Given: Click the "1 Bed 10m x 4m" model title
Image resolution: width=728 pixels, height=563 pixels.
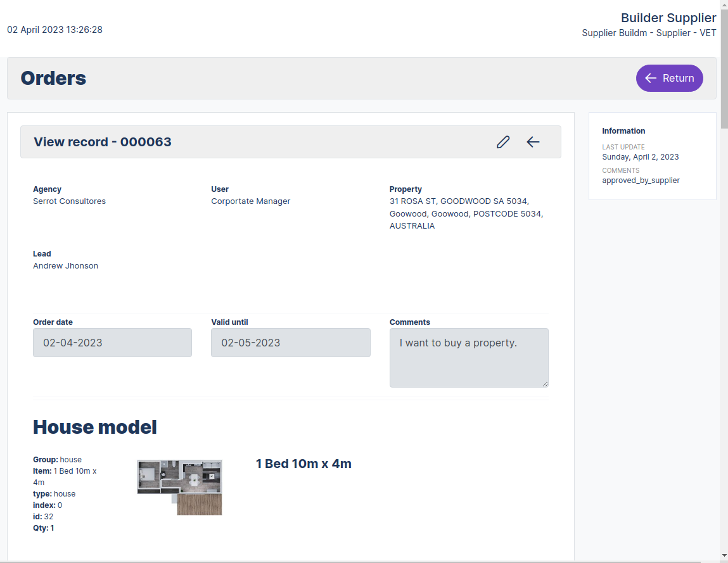Looking at the screenshot, I should click(303, 464).
